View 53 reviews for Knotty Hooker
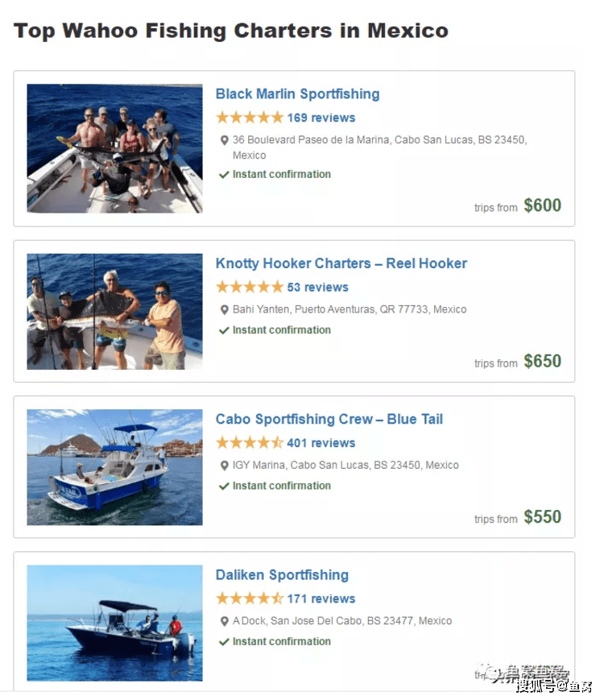604x700 pixels. 317,287
